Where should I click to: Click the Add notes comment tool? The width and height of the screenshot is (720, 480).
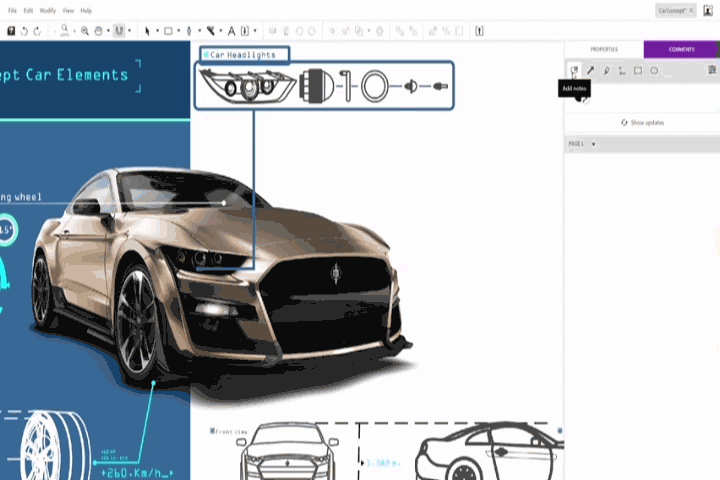pyautogui.click(x=574, y=70)
